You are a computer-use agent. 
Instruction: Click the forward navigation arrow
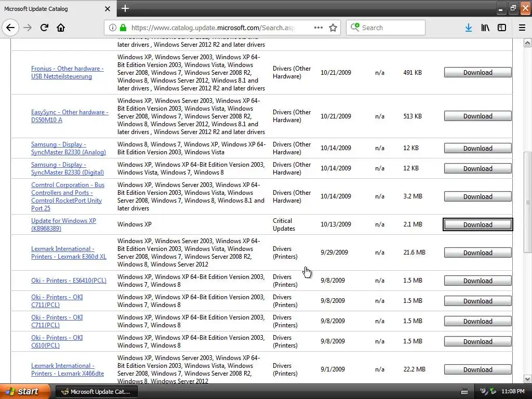(x=28, y=28)
